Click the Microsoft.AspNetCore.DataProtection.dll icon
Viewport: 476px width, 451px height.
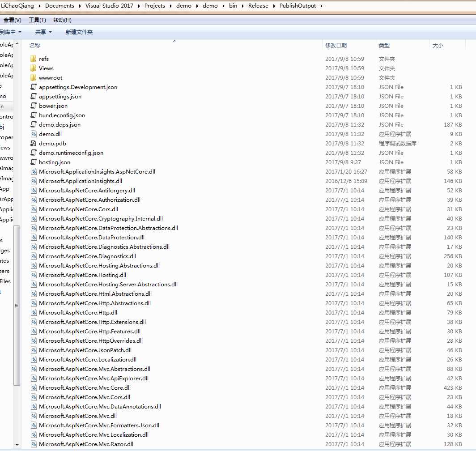(x=34, y=238)
